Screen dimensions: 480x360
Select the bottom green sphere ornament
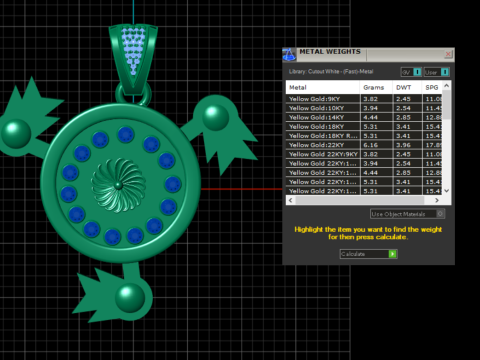tap(130, 298)
